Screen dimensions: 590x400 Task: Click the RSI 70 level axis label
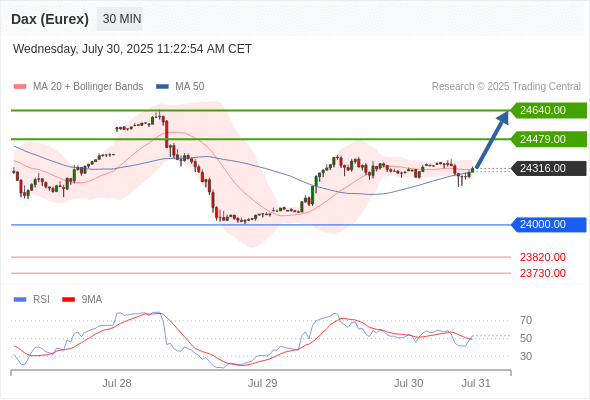pos(526,321)
